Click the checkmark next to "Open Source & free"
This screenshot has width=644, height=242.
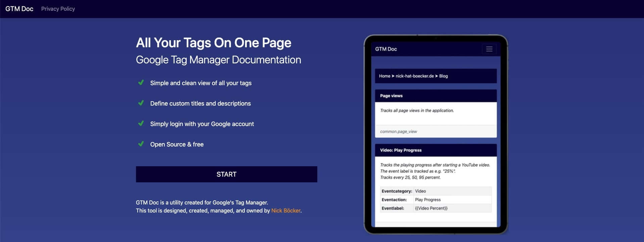[141, 144]
